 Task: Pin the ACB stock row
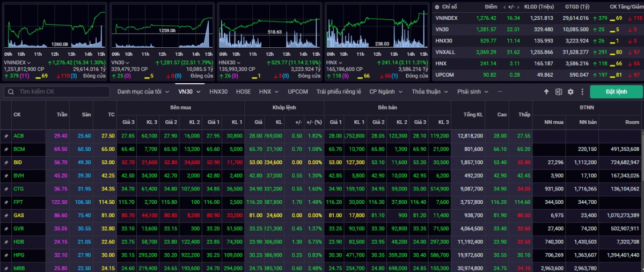[x=6, y=136]
